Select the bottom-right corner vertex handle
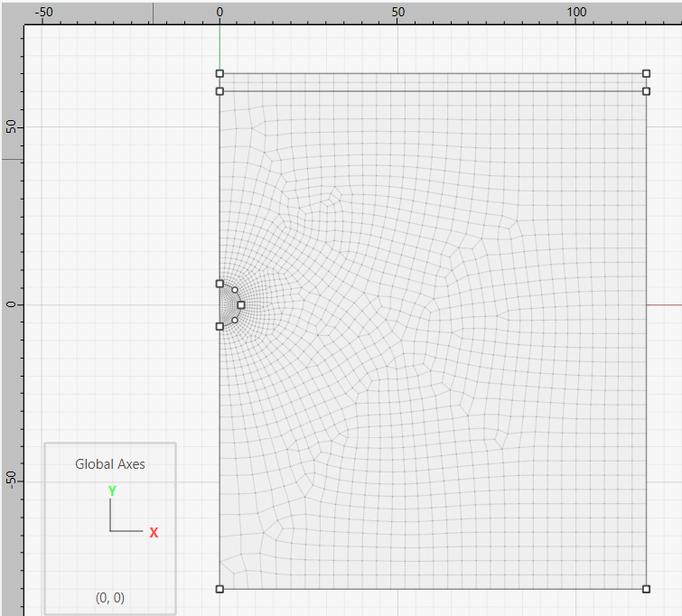 (x=646, y=589)
